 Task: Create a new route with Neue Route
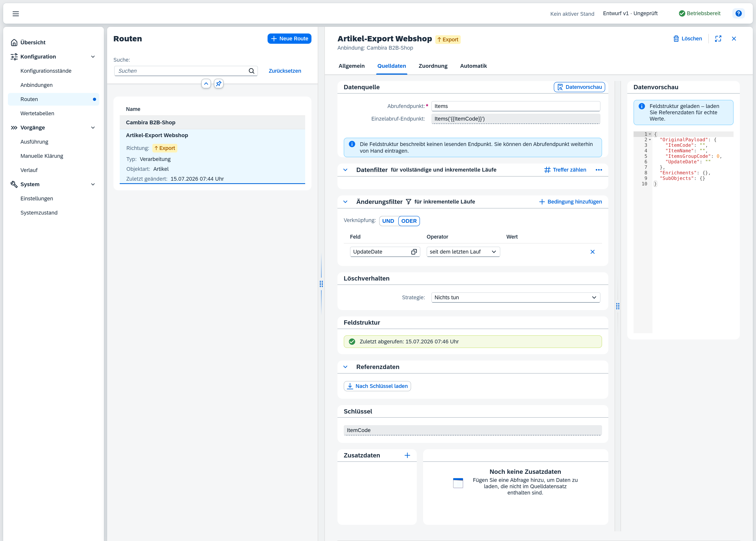pyautogui.click(x=289, y=39)
